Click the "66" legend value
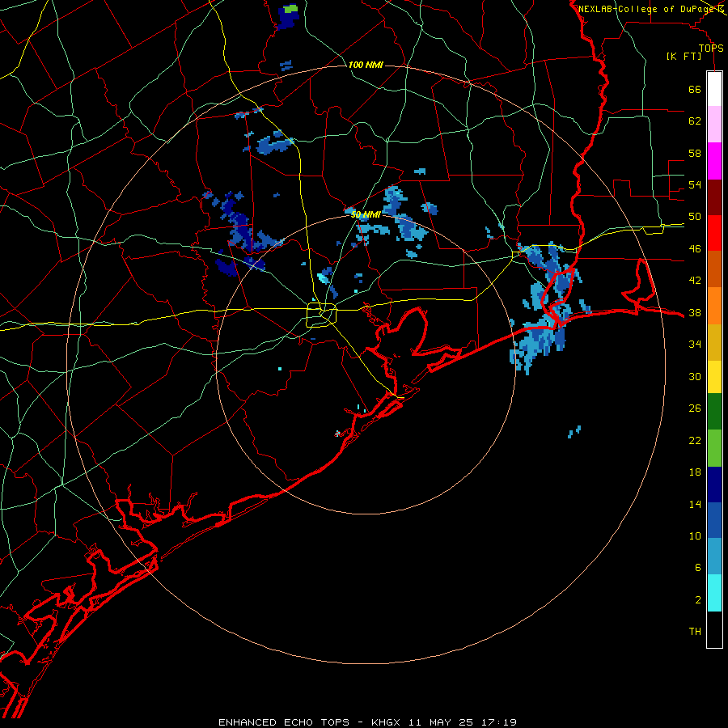This screenshot has height=728, width=728. point(695,90)
